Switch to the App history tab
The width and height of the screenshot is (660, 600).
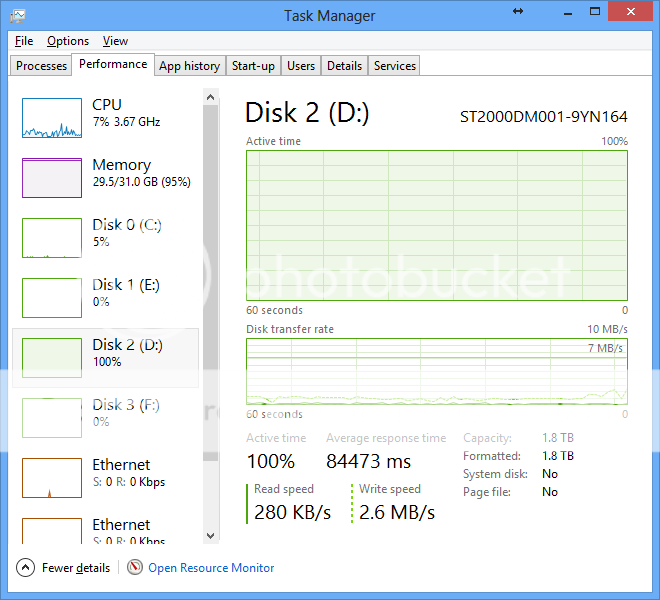(x=189, y=66)
